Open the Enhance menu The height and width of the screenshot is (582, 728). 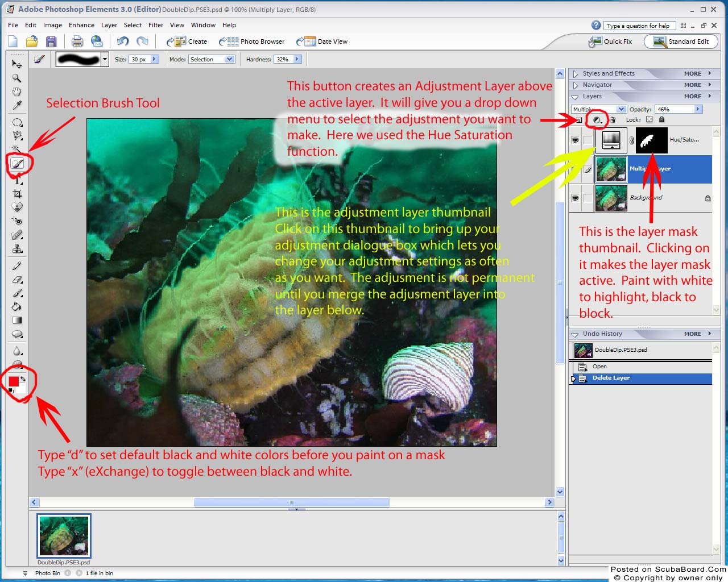[x=81, y=25]
